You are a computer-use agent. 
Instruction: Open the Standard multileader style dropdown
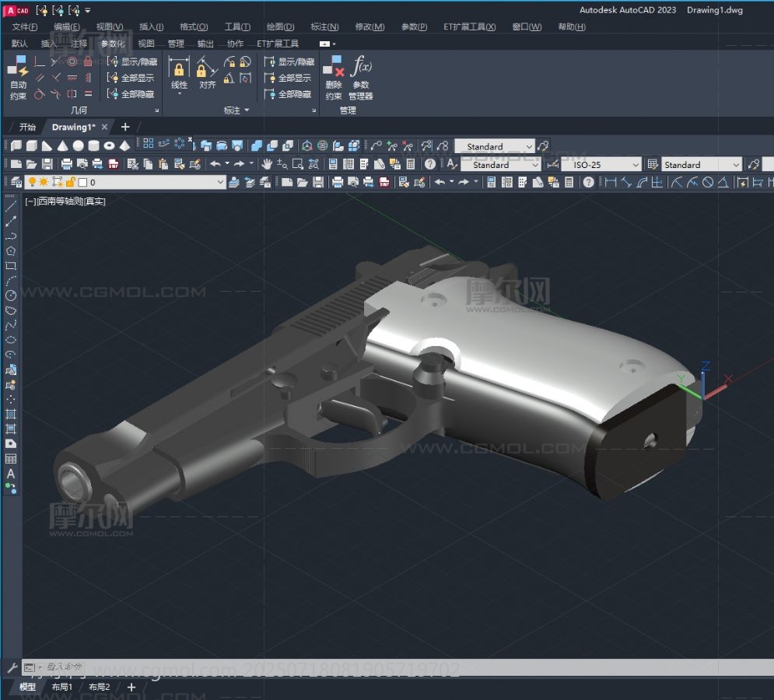click(529, 146)
